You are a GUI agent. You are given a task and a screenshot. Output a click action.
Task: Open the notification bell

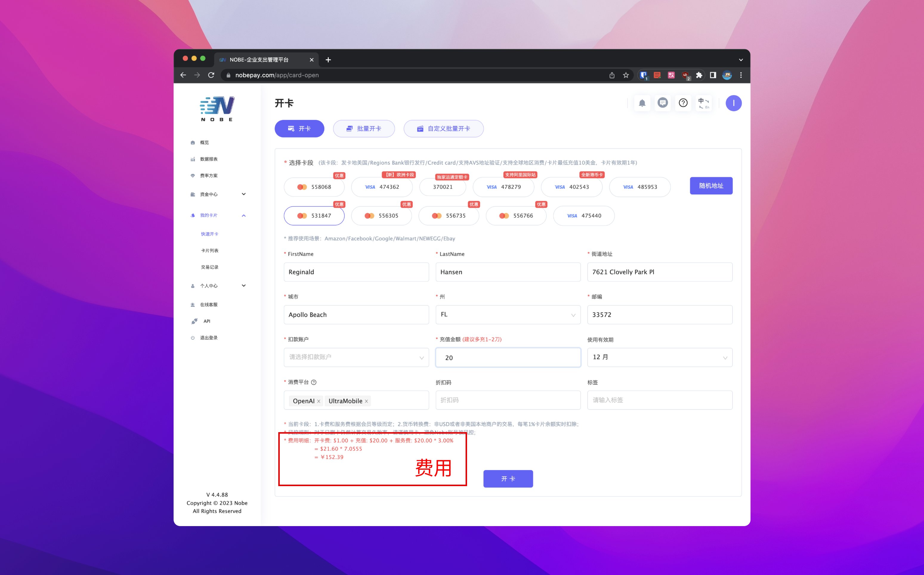tap(642, 103)
